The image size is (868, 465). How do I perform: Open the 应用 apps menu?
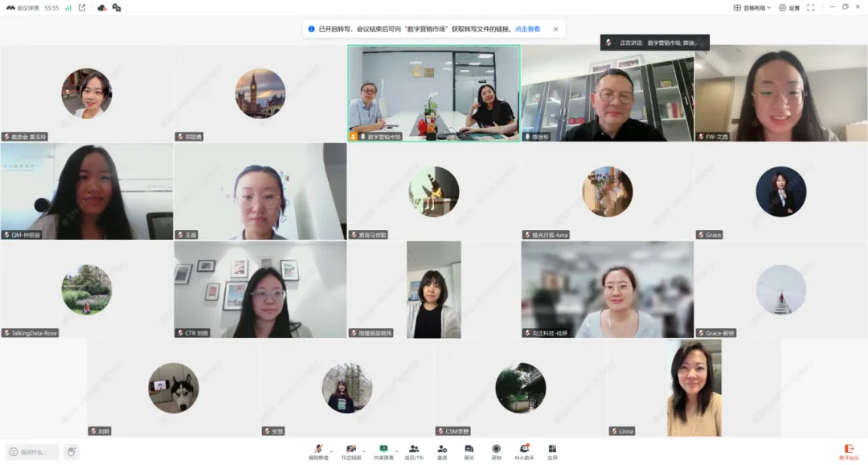(x=552, y=451)
